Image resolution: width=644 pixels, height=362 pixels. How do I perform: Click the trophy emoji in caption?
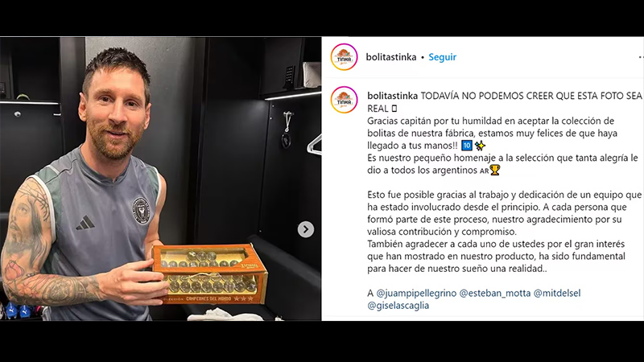coord(495,170)
